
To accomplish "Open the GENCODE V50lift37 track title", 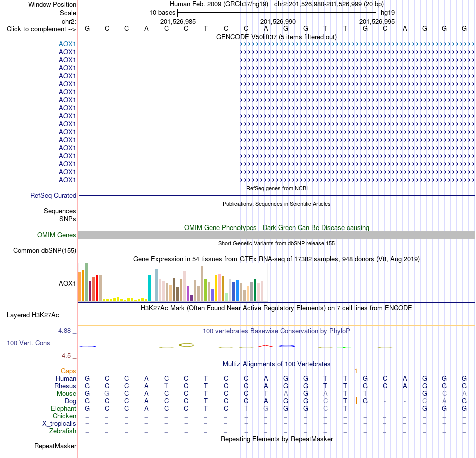I will 276,37.
